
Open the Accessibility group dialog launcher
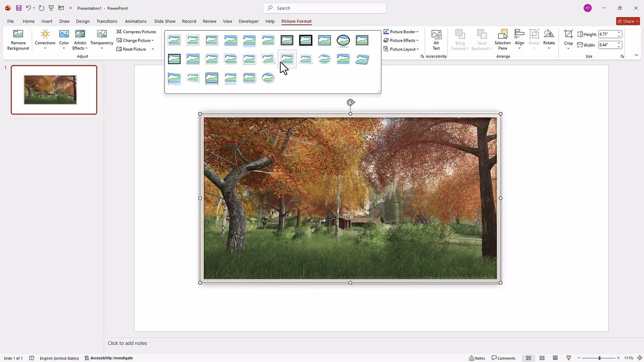click(422, 56)
